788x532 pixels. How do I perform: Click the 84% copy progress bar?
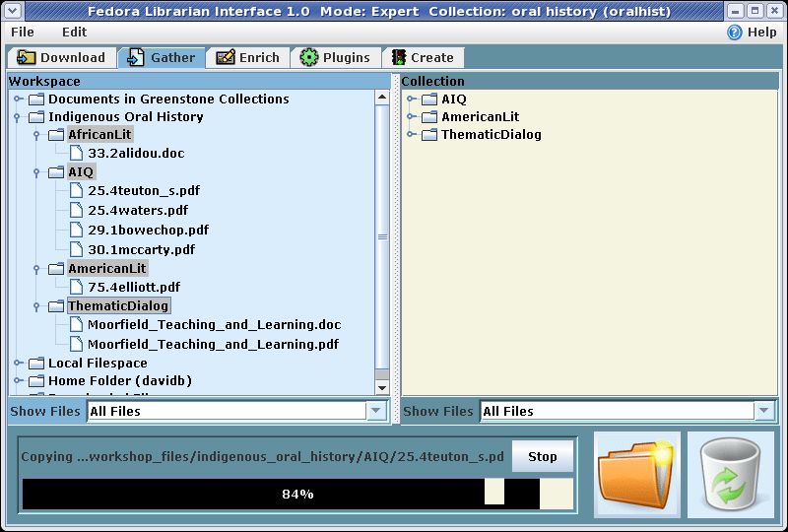pos(297,495)
